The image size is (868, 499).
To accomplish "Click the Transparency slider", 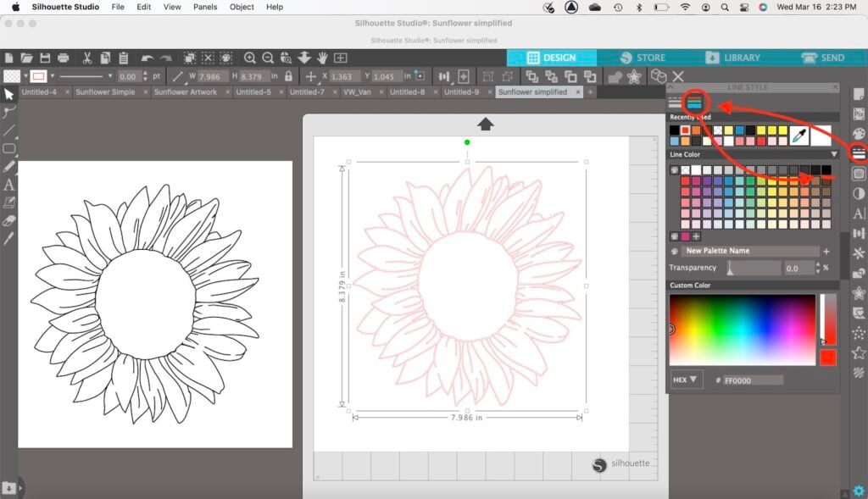I will pos(753,269).
